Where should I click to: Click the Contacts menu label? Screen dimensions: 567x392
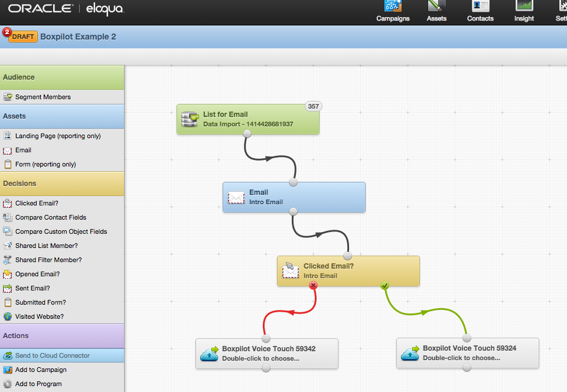pos(480,18)
